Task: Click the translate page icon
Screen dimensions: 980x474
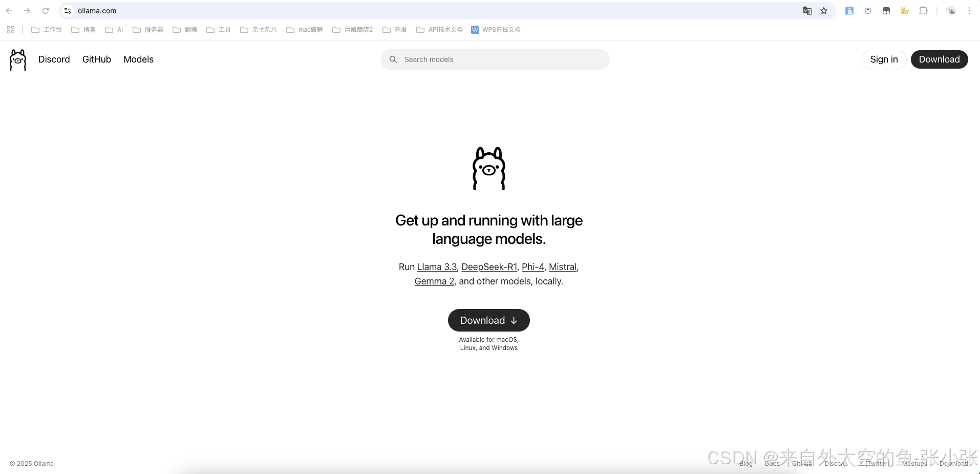Action: coord(807,11)
